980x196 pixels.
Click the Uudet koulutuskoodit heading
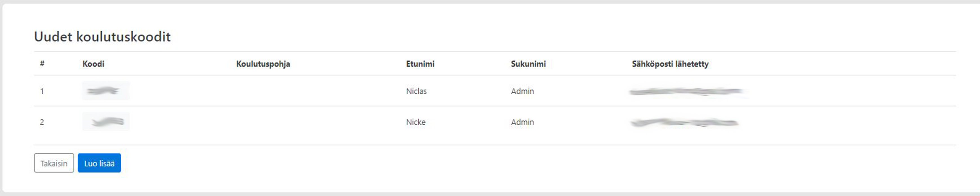click(x=102, y=37)
